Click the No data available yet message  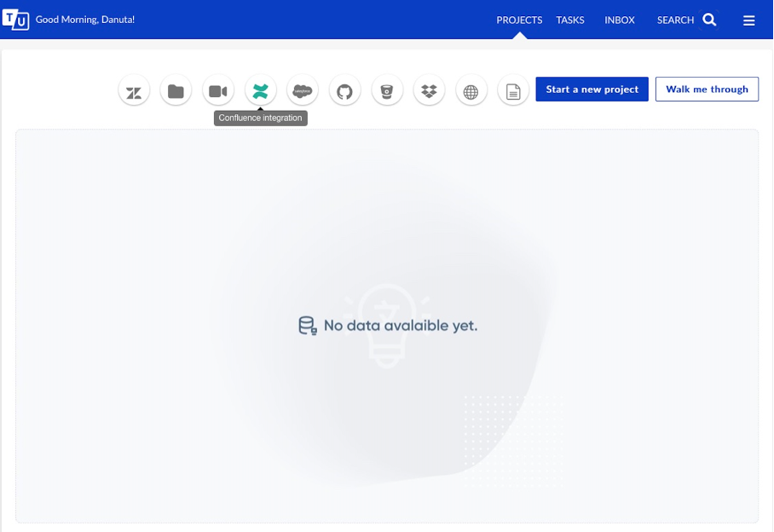coord(388,326)
